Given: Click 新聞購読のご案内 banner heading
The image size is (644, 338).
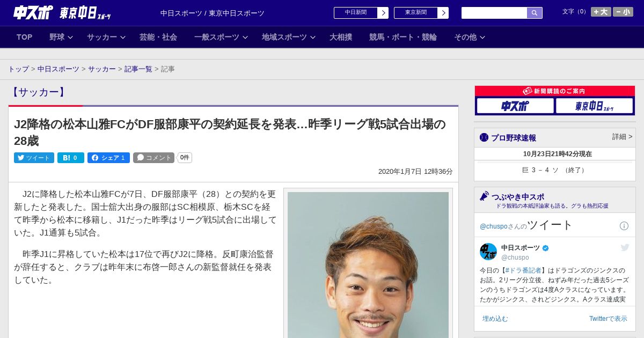Looking at the screenshot, I should [555, 91].
